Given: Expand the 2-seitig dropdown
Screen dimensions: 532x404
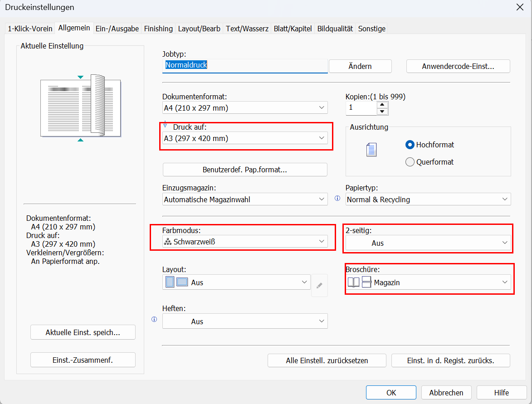Looking at the screenshot, I should [428, 243].
